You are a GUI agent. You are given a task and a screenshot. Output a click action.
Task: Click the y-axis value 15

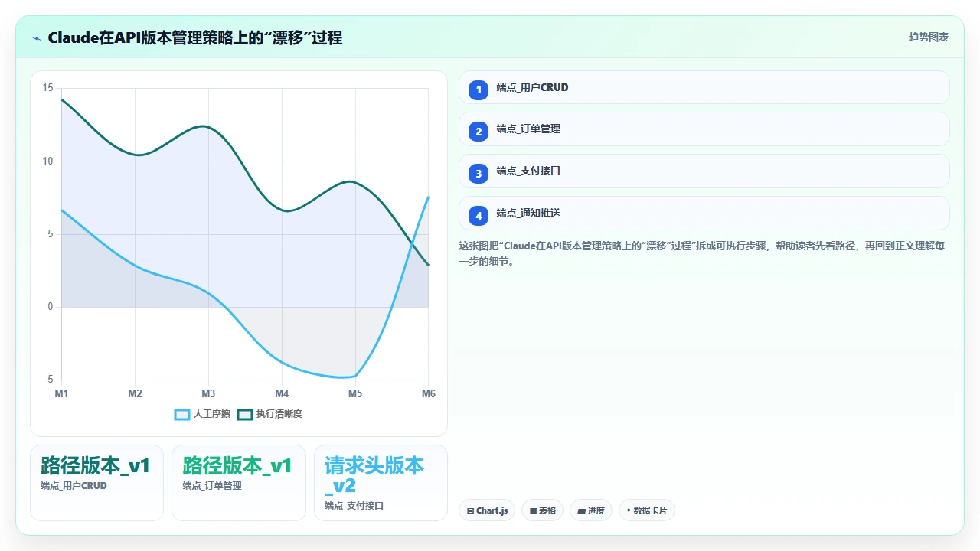click(47, 88)
